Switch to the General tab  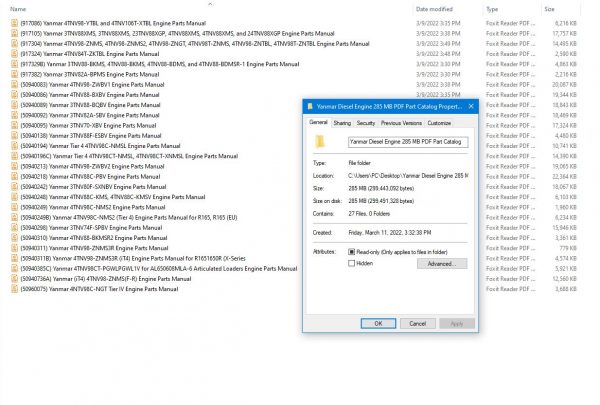(x=318, y=122)
